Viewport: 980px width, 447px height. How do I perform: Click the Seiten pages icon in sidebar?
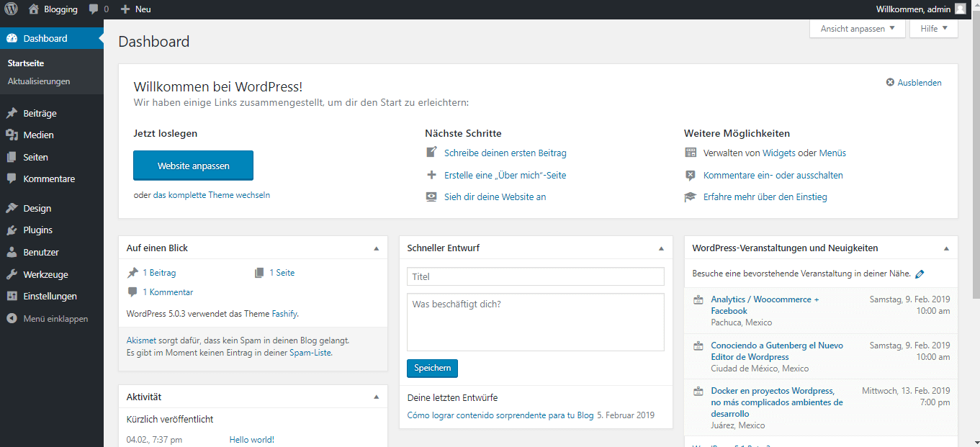point(12,157)
